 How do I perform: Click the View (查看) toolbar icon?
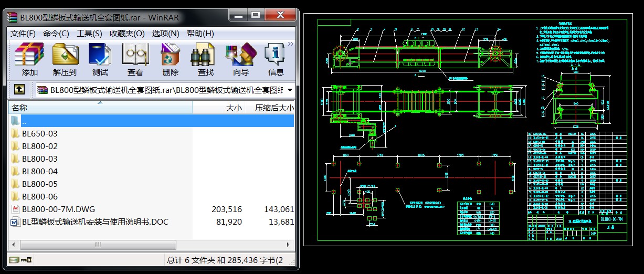pyautogui.click(x=135, y=59)
